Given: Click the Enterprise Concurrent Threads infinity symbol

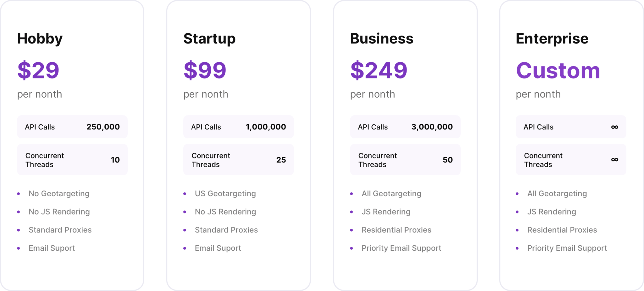Looking at the screenshot, I should (x=614, y=160).
